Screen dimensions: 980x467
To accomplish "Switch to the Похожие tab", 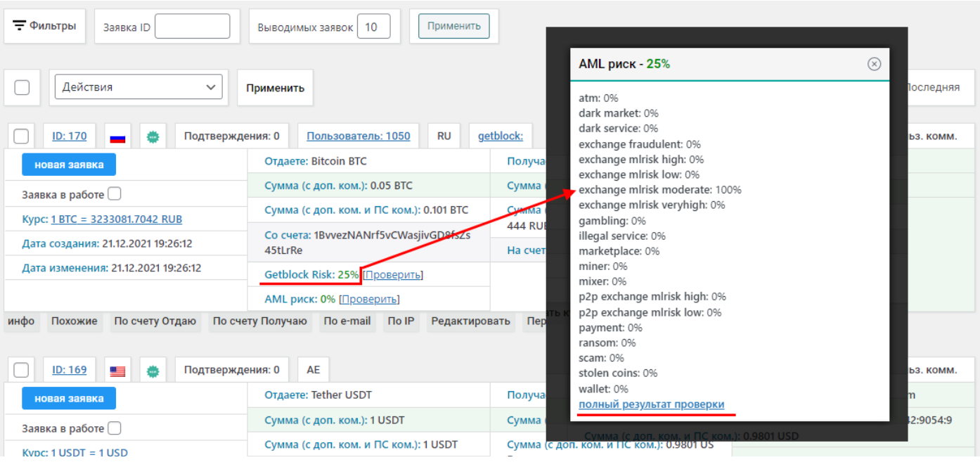I will (x=74, y=321).
